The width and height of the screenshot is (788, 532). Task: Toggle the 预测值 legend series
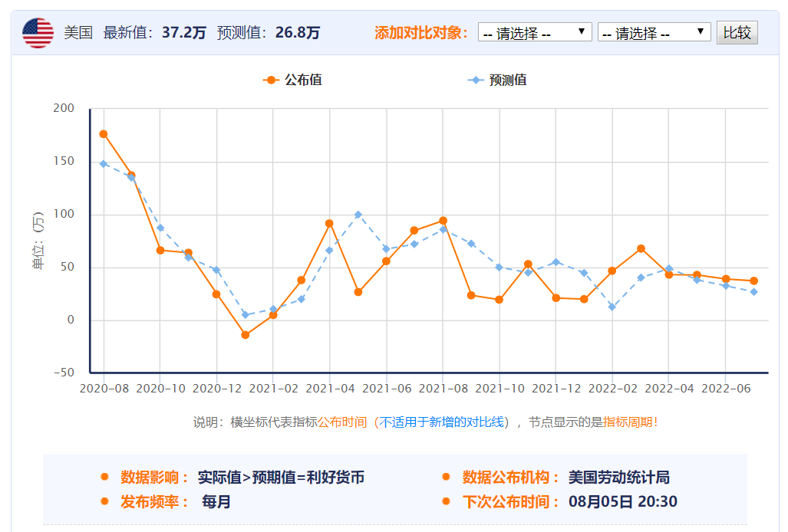tap(497, 80)
